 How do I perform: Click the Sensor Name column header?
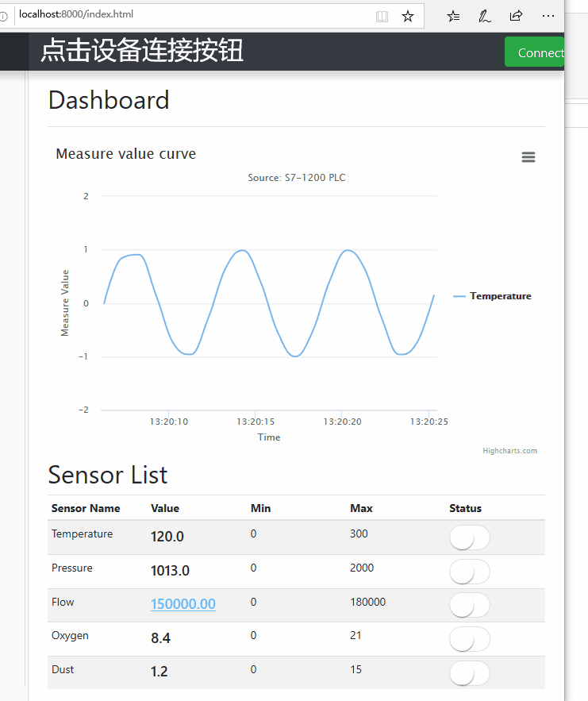pos(86,508)
